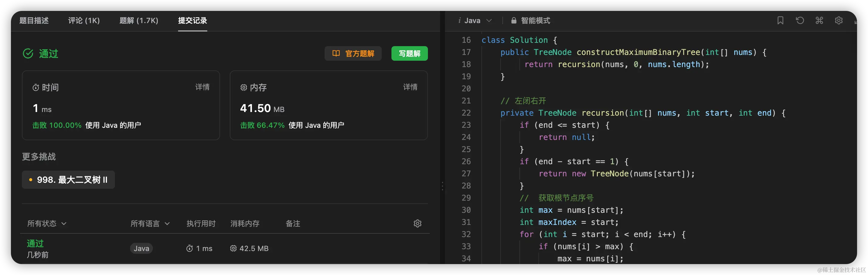Screen dimensions: 868x275
Task: Click the 执行用时 column header
Action: (201, 223)
